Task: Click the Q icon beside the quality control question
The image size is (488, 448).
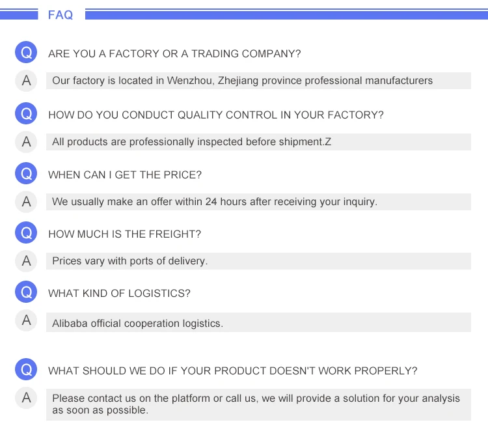Action: [x=26, y=115]
